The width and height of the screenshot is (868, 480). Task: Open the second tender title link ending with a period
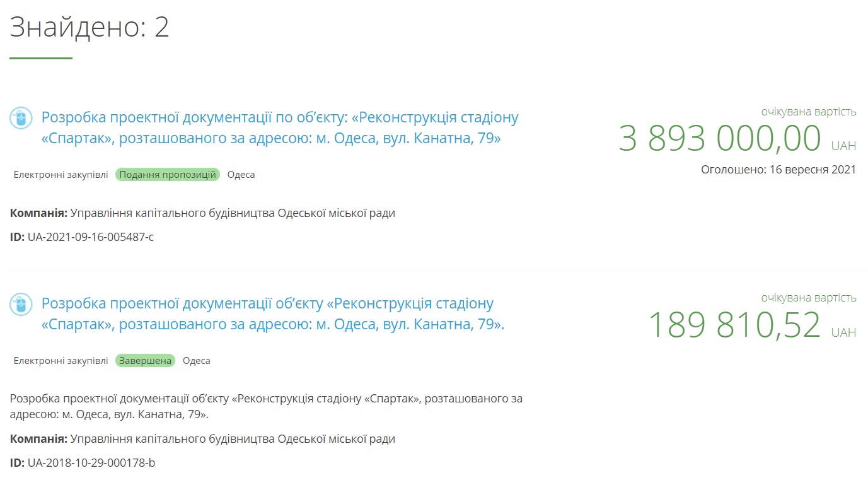pos(272,313)
